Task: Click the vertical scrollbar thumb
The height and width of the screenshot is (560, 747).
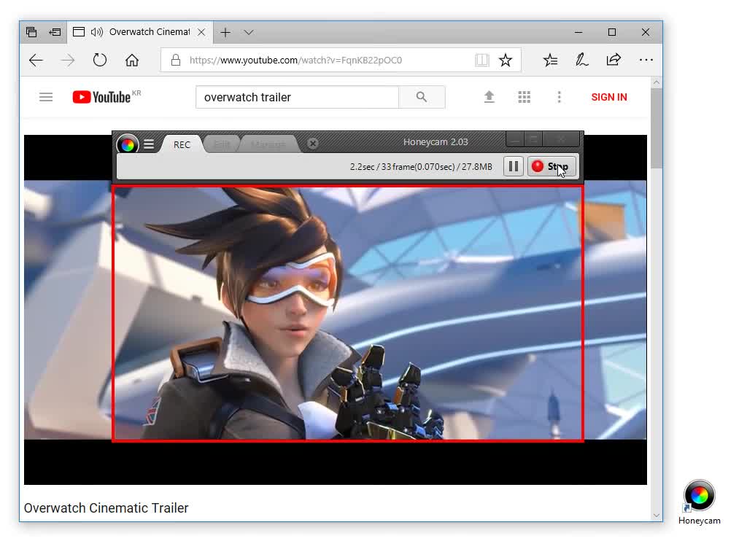Action: click(x=657, y=128)
